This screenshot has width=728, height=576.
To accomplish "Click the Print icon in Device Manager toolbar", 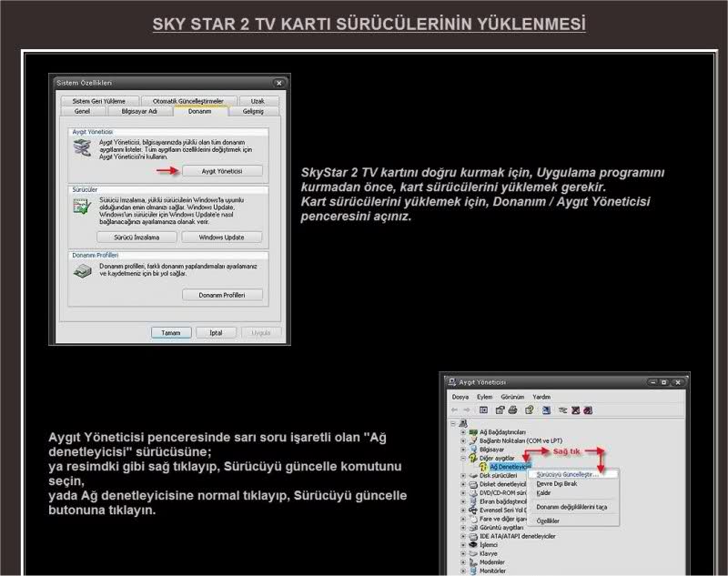I will coord(512,409).
